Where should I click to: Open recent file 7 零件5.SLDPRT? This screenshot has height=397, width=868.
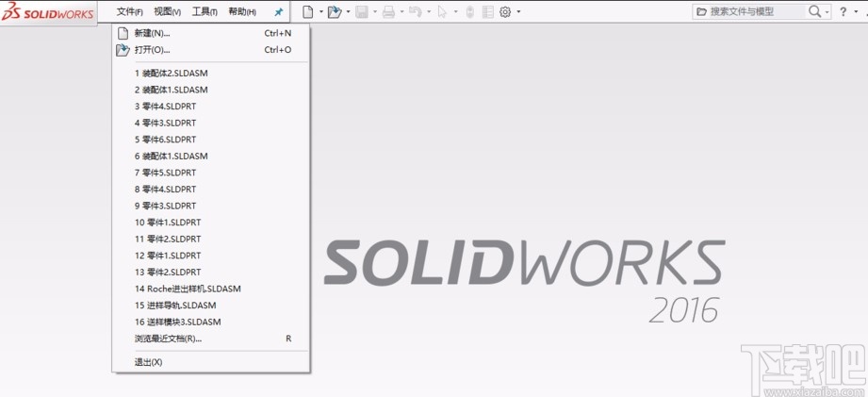[211, 173]
